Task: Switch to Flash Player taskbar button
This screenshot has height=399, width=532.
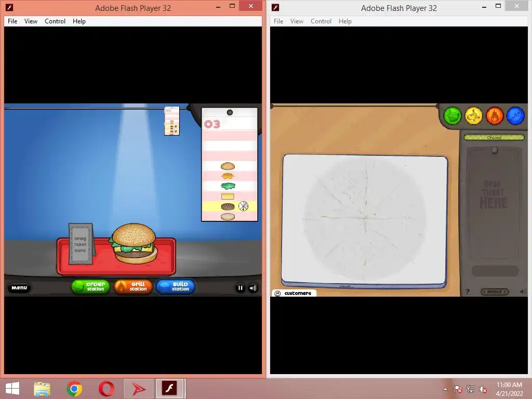Action: point(170,389)
